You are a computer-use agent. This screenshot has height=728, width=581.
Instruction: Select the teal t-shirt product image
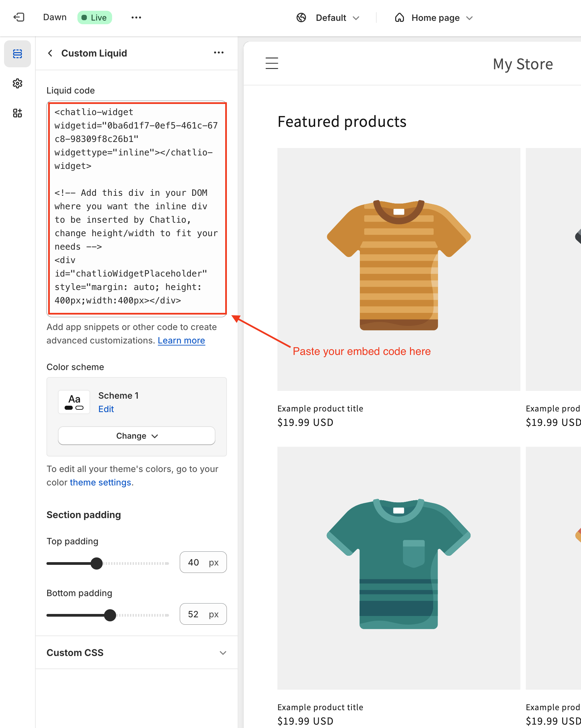[x=399, y=568]
